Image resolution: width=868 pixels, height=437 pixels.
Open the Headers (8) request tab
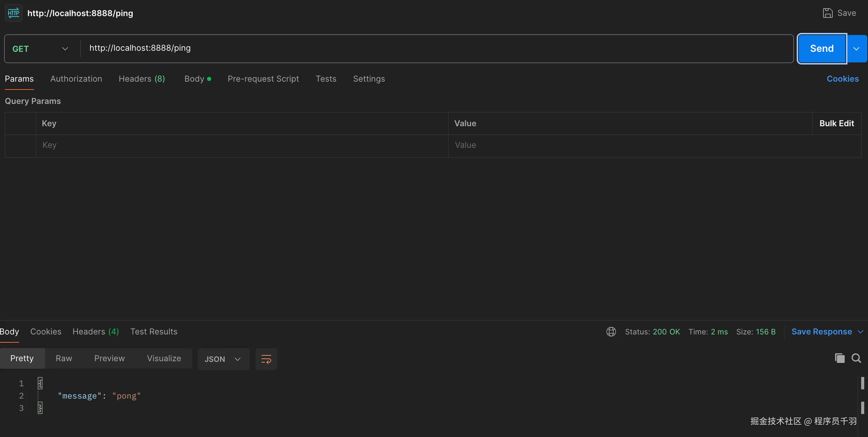142,79
